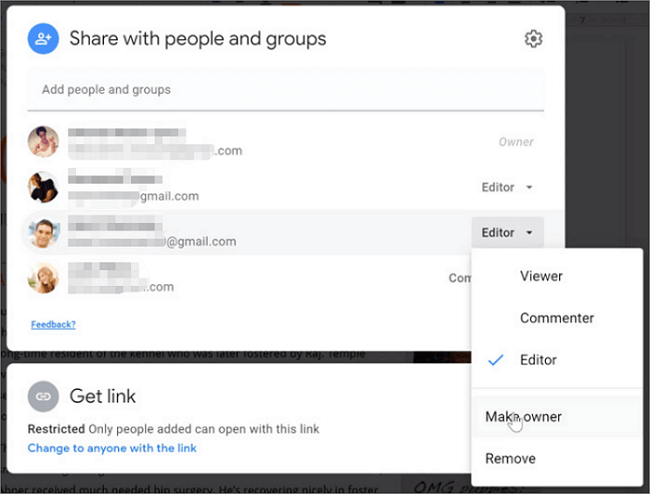Select Remove from the role menu
This screenshot has width=650, height=494.
510,458
